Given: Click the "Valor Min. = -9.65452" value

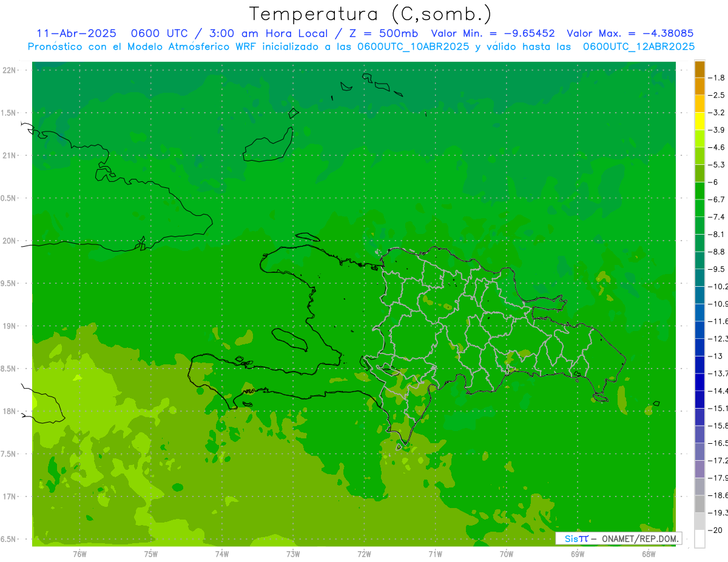Looking at the screenshot, I should (493, 33).
